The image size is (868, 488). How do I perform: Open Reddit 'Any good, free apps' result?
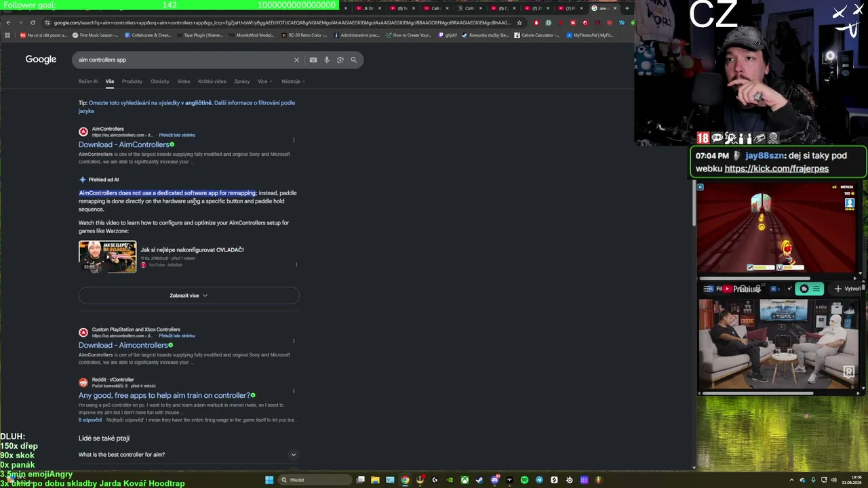pos(164,395)
